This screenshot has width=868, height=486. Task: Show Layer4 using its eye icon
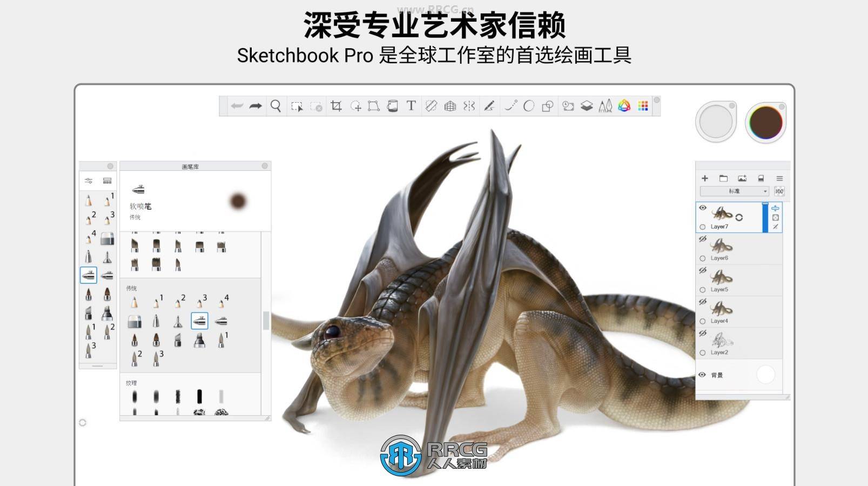point(703,302)
